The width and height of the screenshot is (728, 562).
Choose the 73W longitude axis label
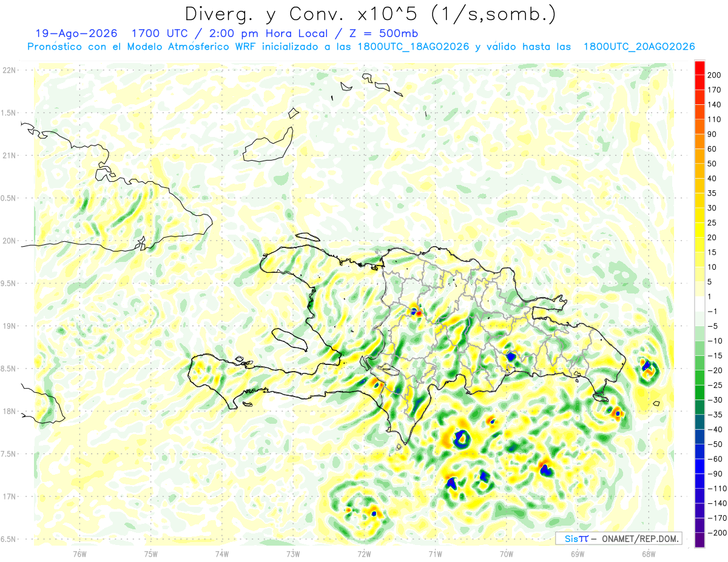[x=293, y=554]
